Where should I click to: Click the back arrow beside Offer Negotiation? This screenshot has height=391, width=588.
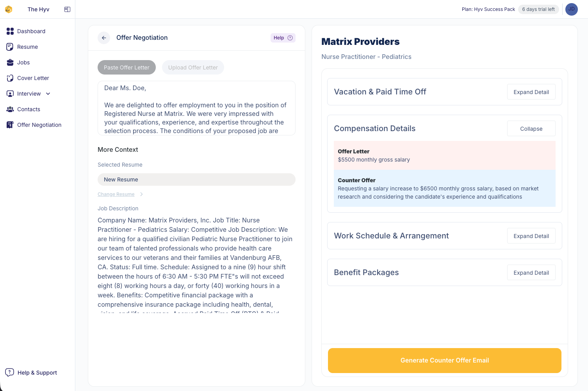click(104, 38)
